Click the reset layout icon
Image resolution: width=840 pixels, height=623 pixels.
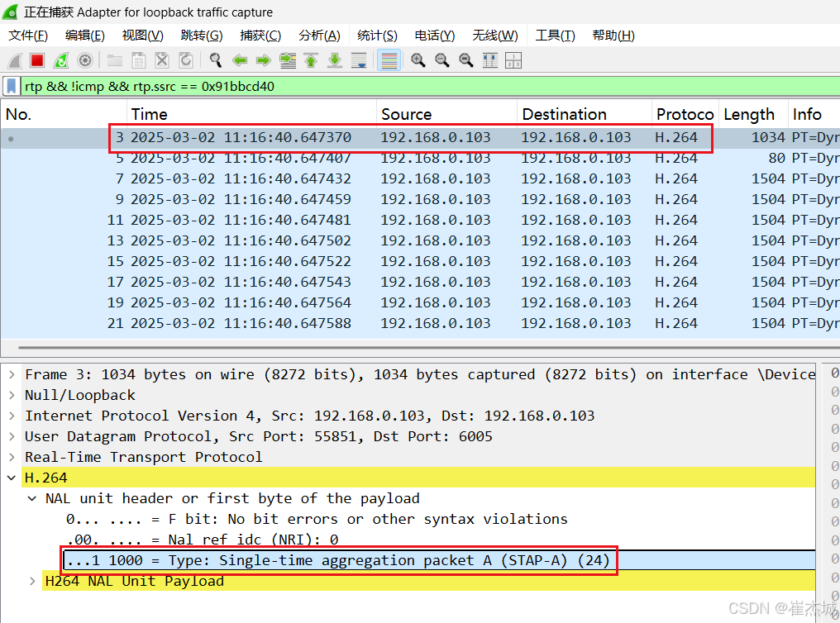pos(513,60)
